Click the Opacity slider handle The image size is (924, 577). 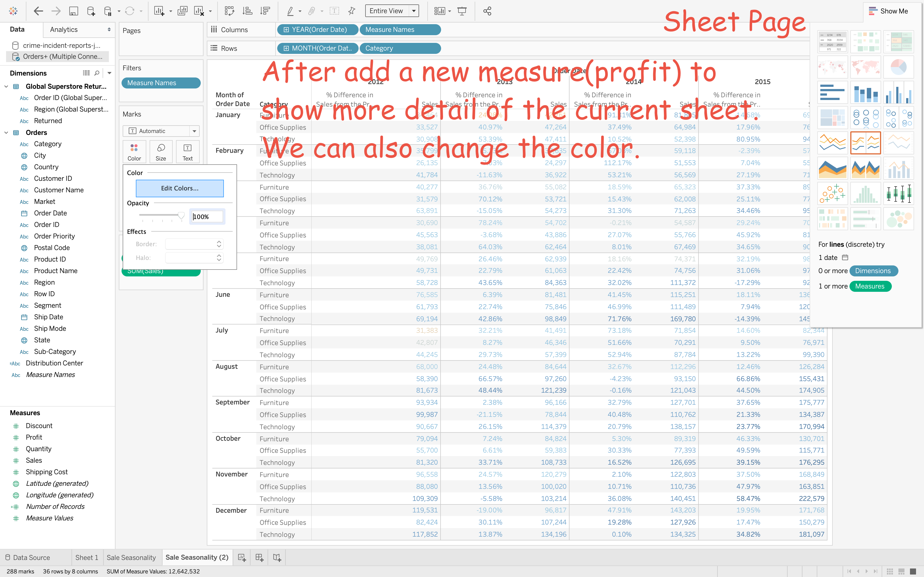[x=181, y=216]
